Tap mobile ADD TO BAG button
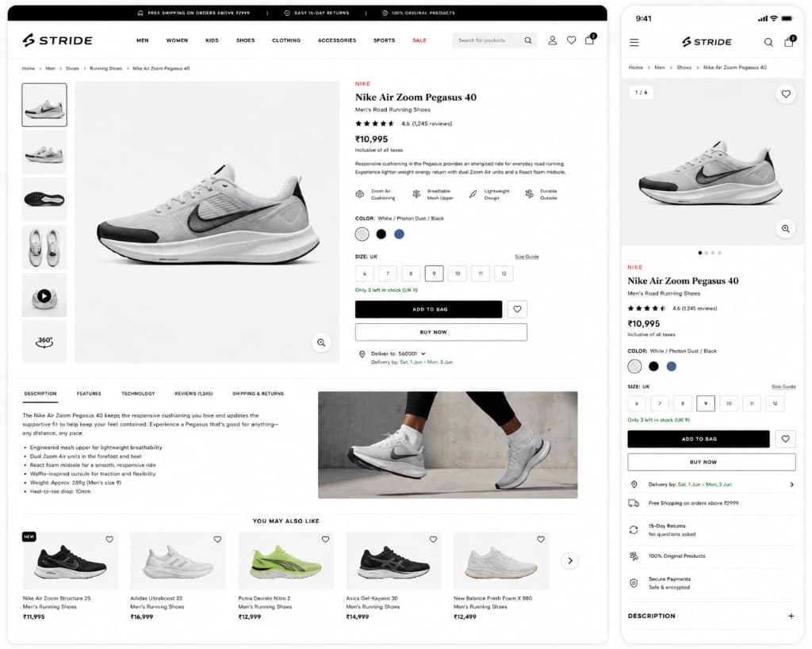This screenshot has width=812, height=649. pos(698,439)
